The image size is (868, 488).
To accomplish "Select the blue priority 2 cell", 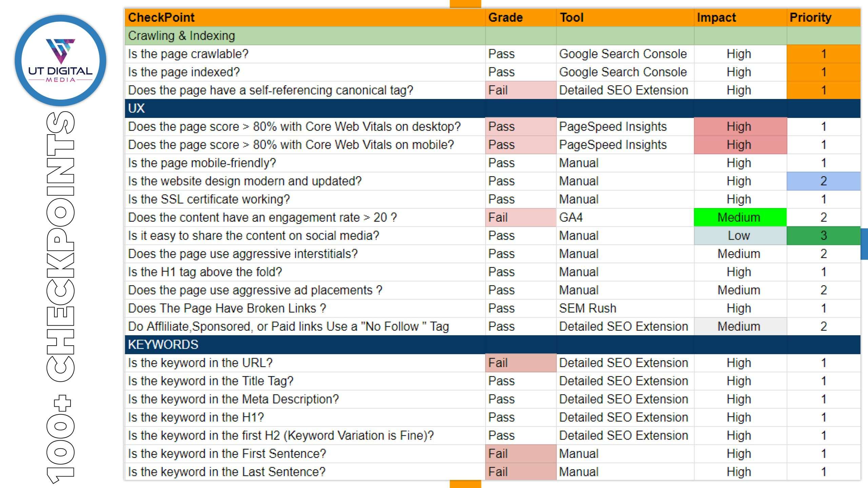I will [823, 181].
